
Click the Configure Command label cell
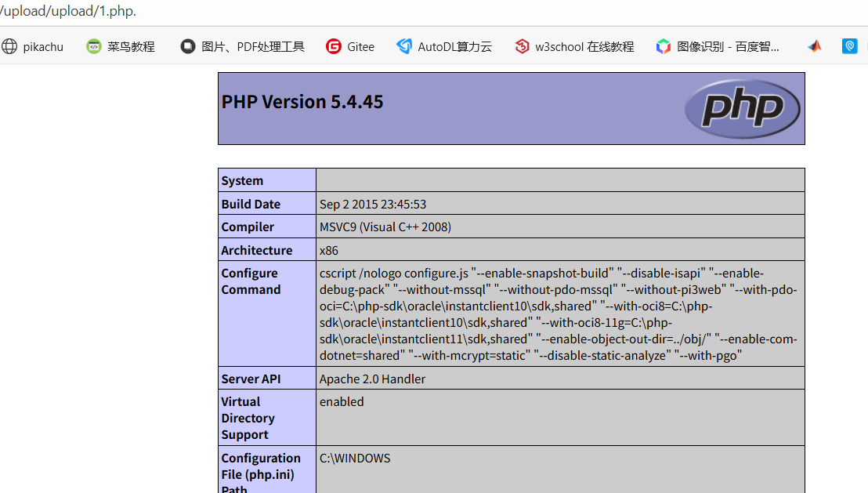tap(267, 314)
